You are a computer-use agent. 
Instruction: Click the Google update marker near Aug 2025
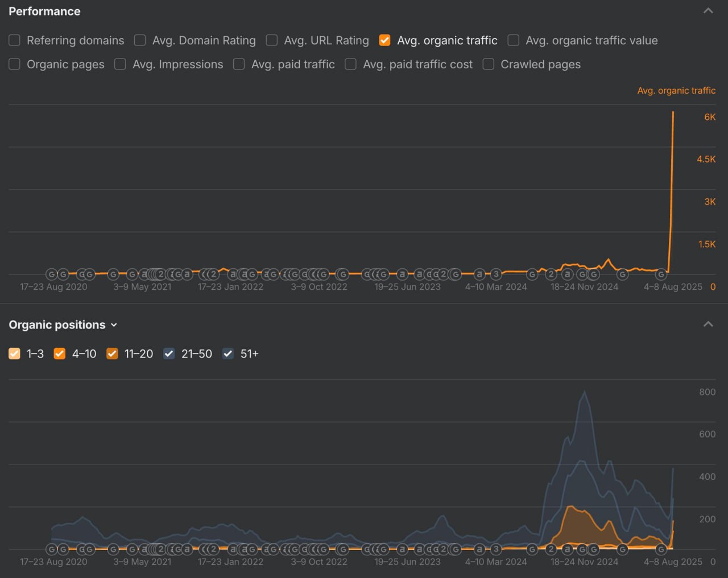pos(661,275)
